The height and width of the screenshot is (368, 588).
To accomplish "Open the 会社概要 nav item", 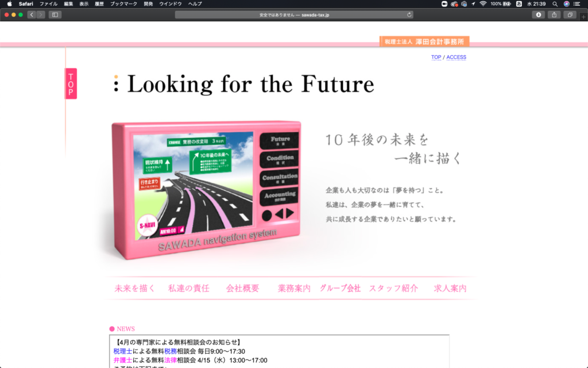I will click(242, 289).
